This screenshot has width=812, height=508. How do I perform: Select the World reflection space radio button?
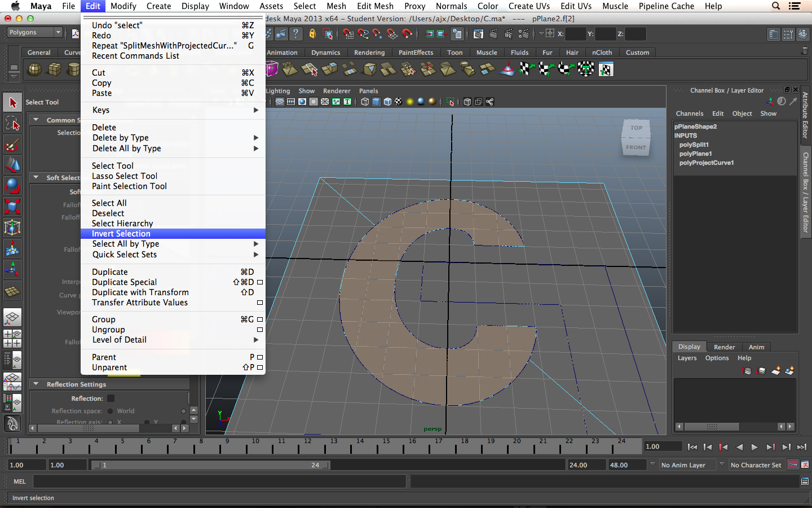click(x=111, y=411)
